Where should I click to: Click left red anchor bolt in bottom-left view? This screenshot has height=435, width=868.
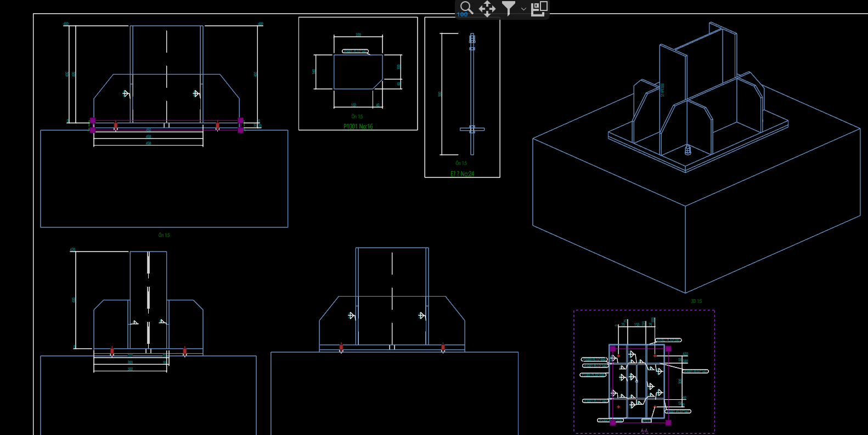click(x=112, y=351)
